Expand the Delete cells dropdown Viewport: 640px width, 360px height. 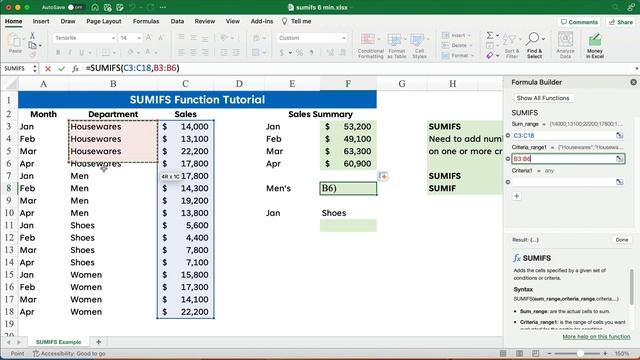pos(471,45)
